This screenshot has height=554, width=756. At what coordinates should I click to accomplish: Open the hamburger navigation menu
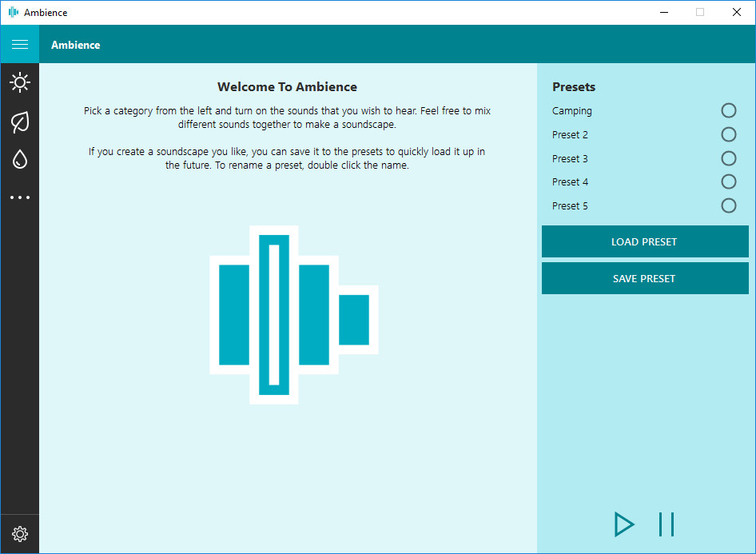(x=20, y=44)
